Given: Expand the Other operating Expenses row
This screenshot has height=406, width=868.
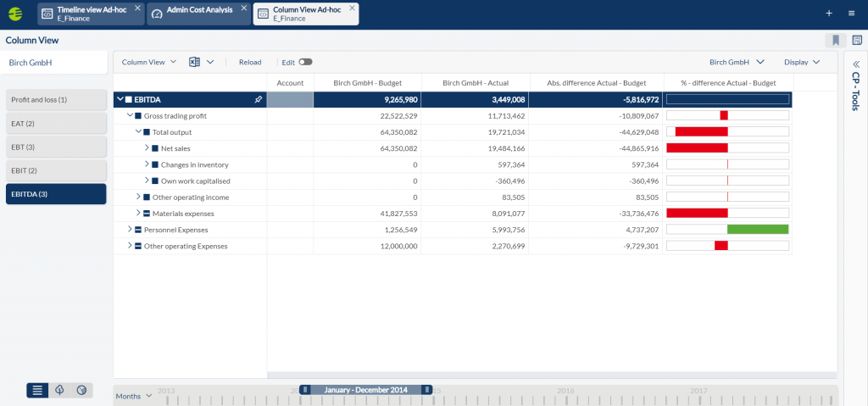Looking at the screenshot, I should pos(130,246).
